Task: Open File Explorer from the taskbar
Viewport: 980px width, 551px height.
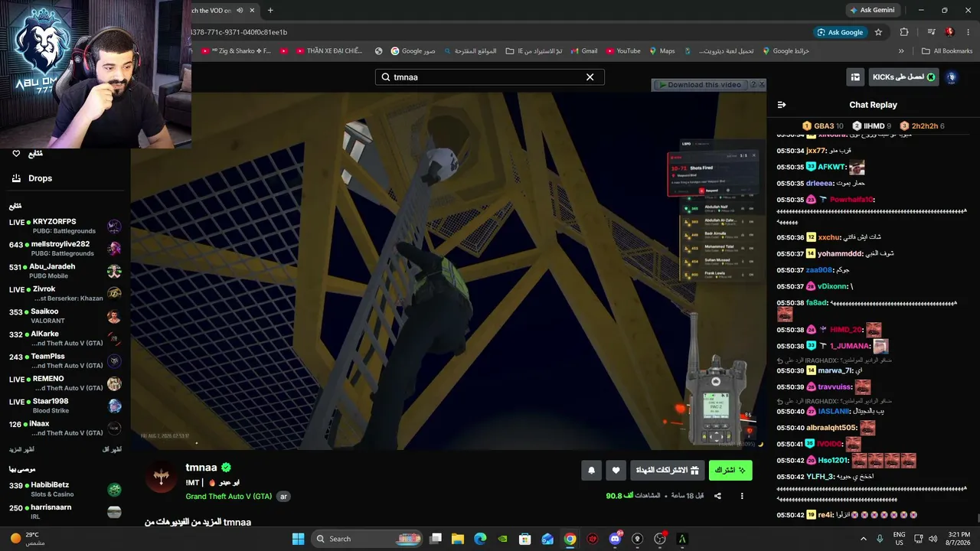Action: pyautogui.click(x=458, y=539)
